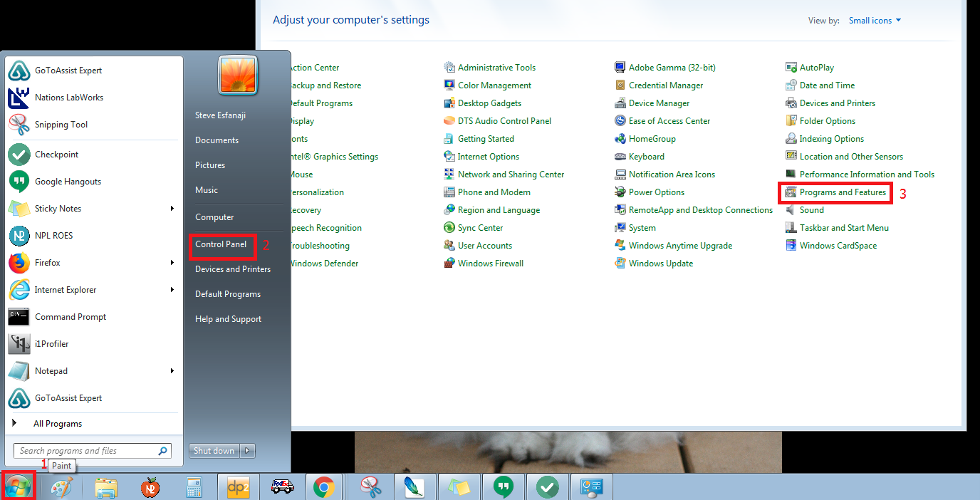Viewport: 980px width, 500px height.
Task: Expand the Internet Explorer submenu arrow
Action: 172,290
